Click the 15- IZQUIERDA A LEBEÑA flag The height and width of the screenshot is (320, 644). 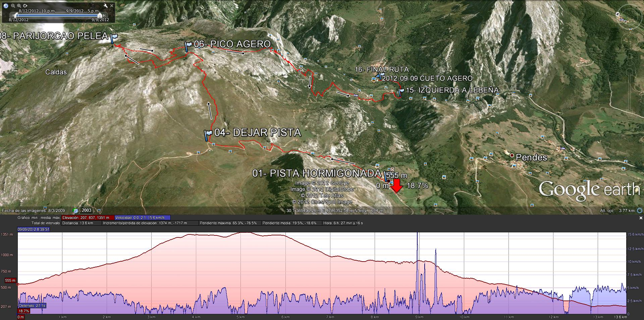[401, 91]
